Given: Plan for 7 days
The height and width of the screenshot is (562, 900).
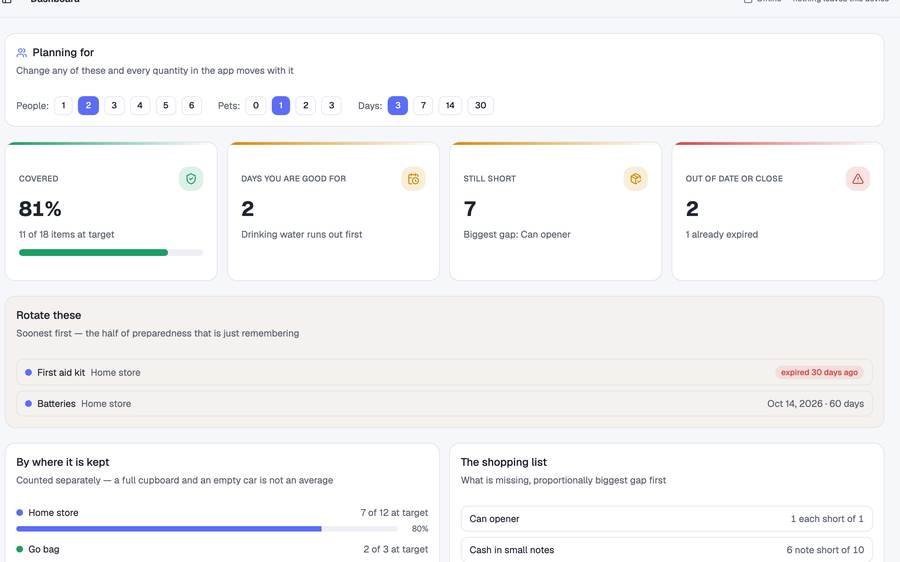Looking at the screenshot, I should coord(423,106).
